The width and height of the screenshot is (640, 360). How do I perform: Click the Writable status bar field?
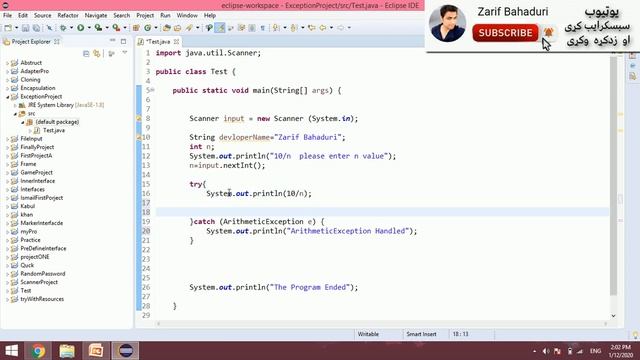368,334
